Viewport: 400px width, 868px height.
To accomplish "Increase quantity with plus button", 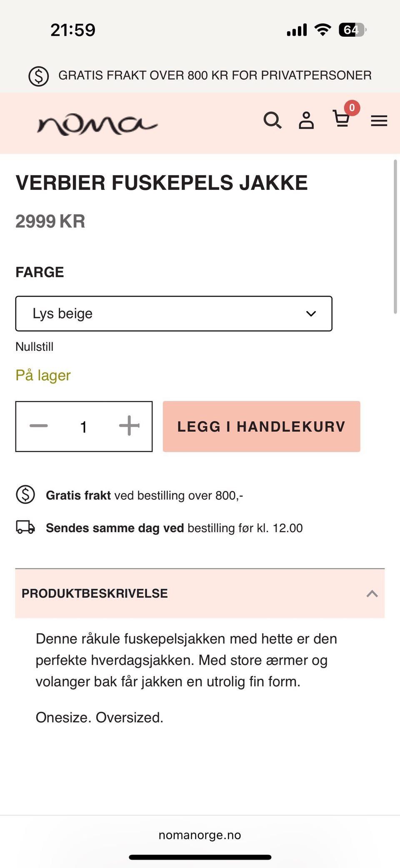I will 129,426.
